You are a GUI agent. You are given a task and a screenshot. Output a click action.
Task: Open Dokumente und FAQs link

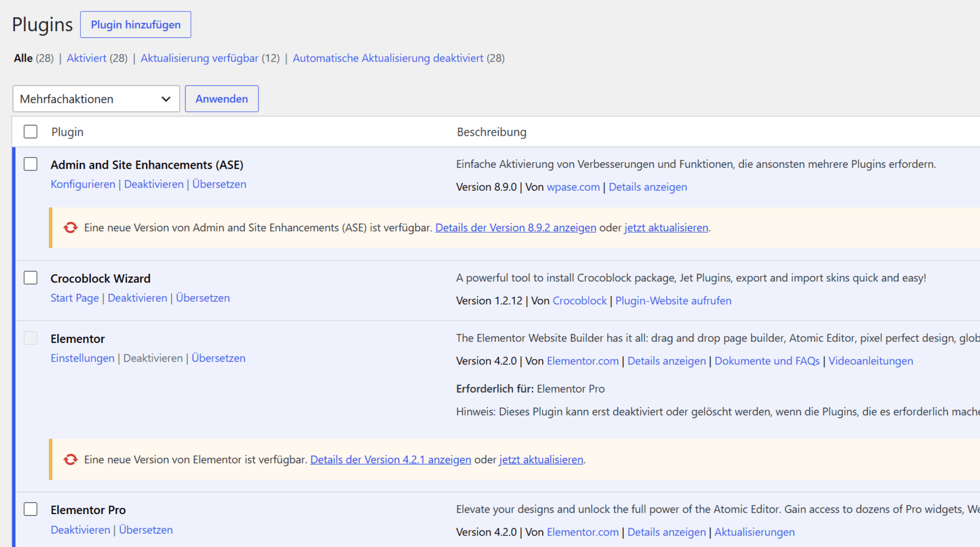767,361
